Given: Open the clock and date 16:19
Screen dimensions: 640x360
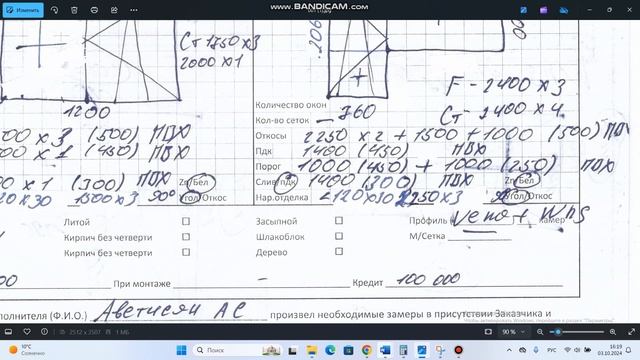Looking at the screenshot, I should [x=609, y=350].
